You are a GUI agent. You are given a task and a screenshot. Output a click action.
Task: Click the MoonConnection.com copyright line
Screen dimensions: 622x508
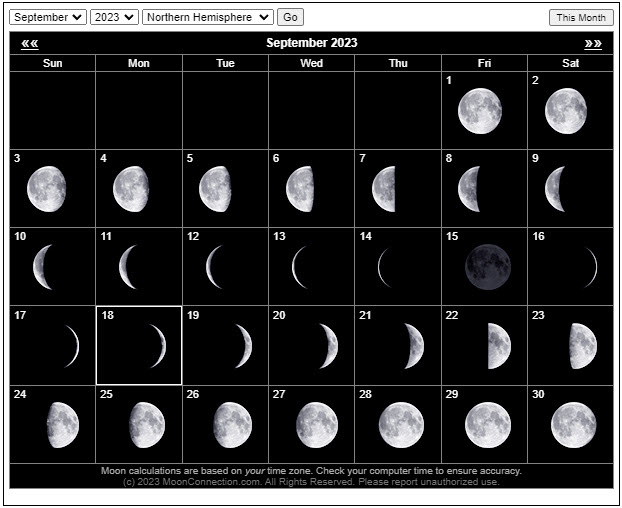coord(311,482)
